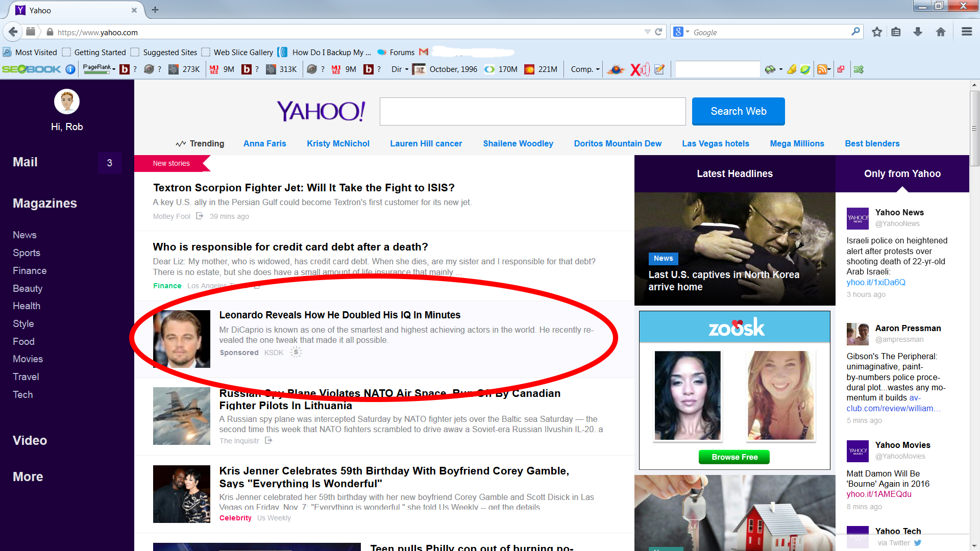Open Sports in the sidebar

coord(27,253)
